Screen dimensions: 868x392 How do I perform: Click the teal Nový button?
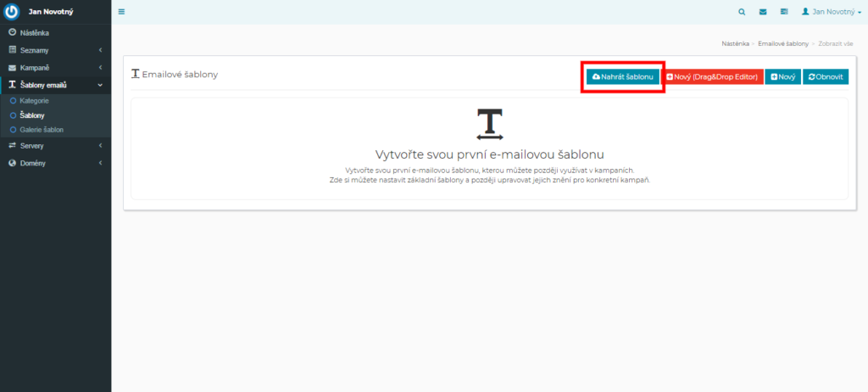tap(782, 76)
